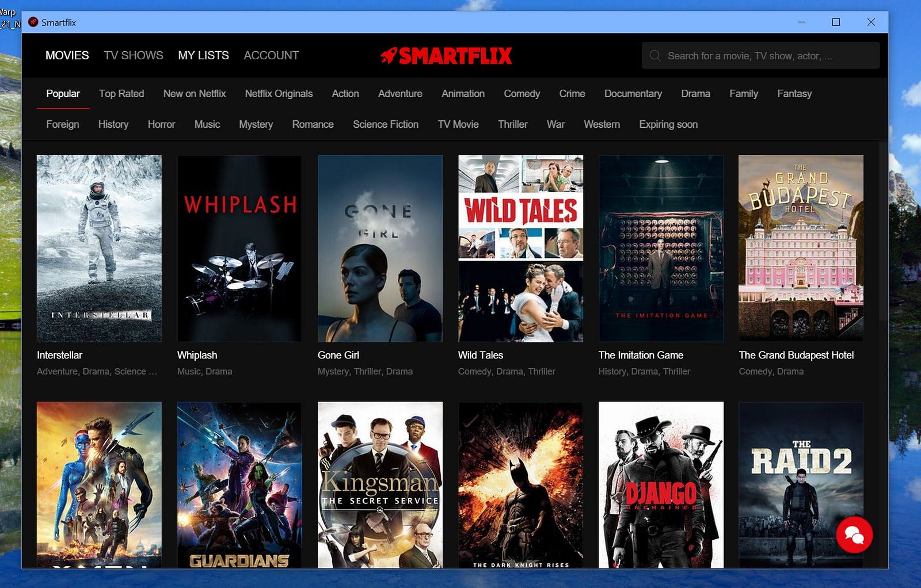The width and height of the screenshot is (921, 588).
Task: Filter by Comedy genre
Action: point(522,94)
